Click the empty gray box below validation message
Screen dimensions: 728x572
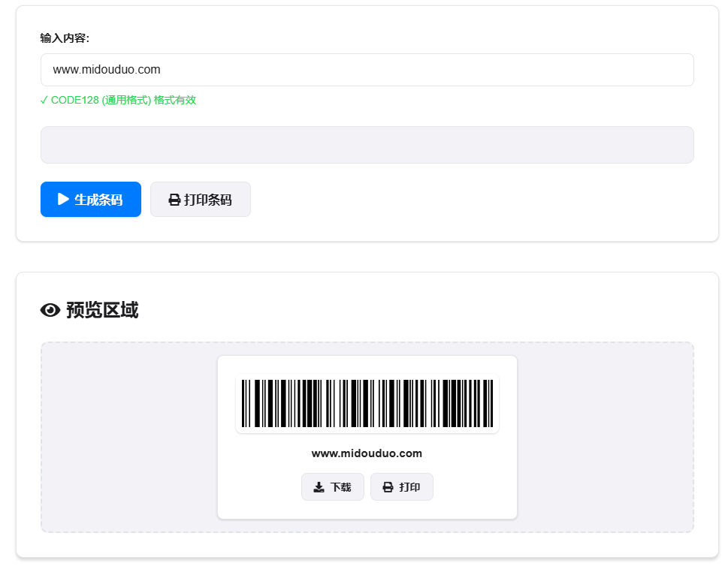367,145
